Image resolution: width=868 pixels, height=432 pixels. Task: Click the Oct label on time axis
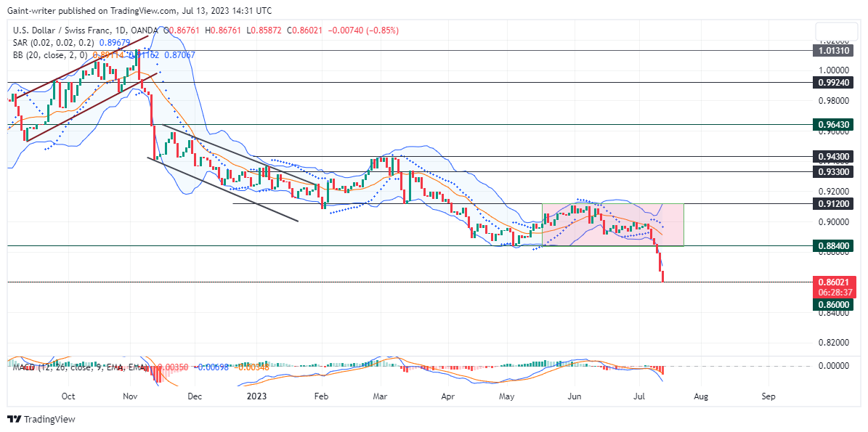coord(68,396)
